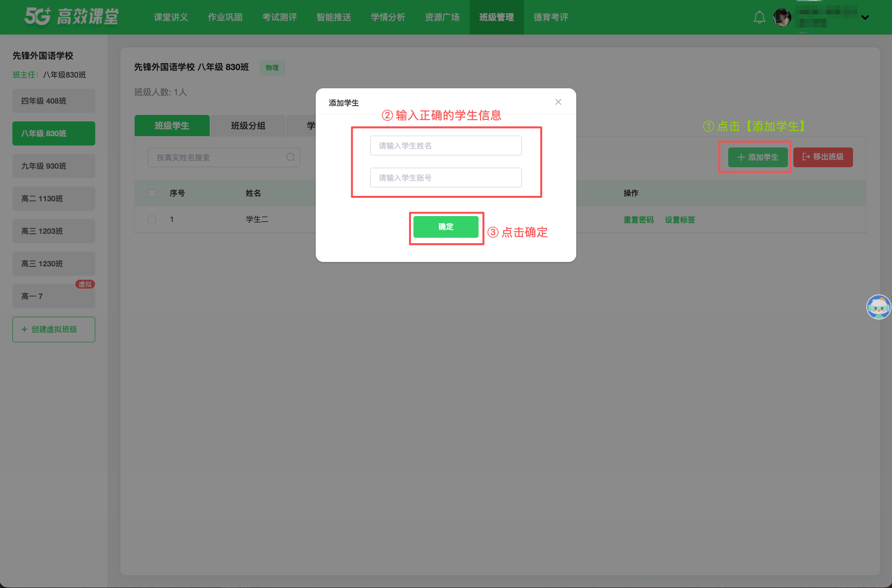Select virtual class 高一 7
This screenshot has height=588, width=892.
click(x=54, y=296)
